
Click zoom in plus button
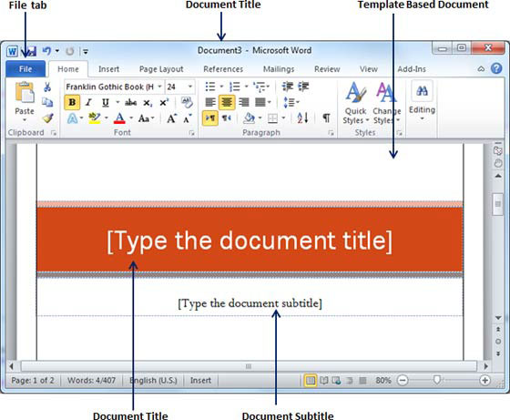click(484, 380)
